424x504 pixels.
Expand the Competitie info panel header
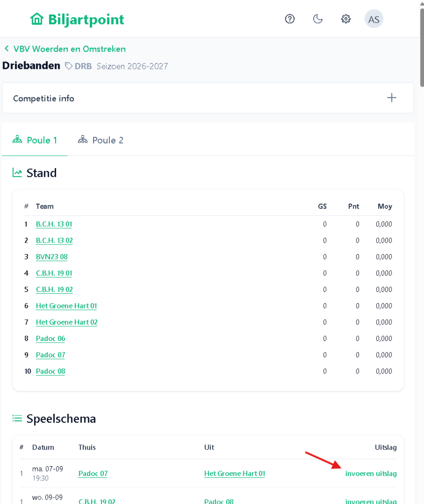[x=208, y=98]
